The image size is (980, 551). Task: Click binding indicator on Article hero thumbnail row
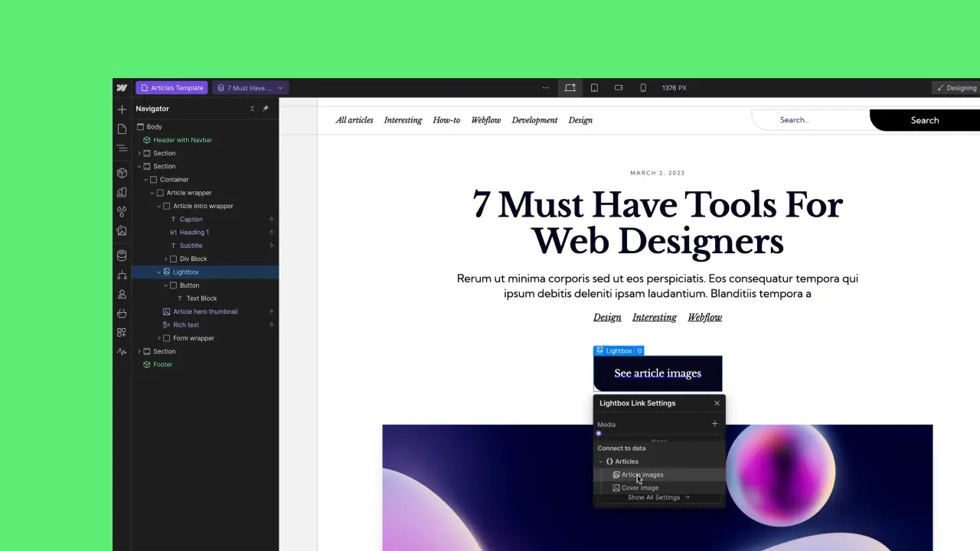tap(271, 311)
